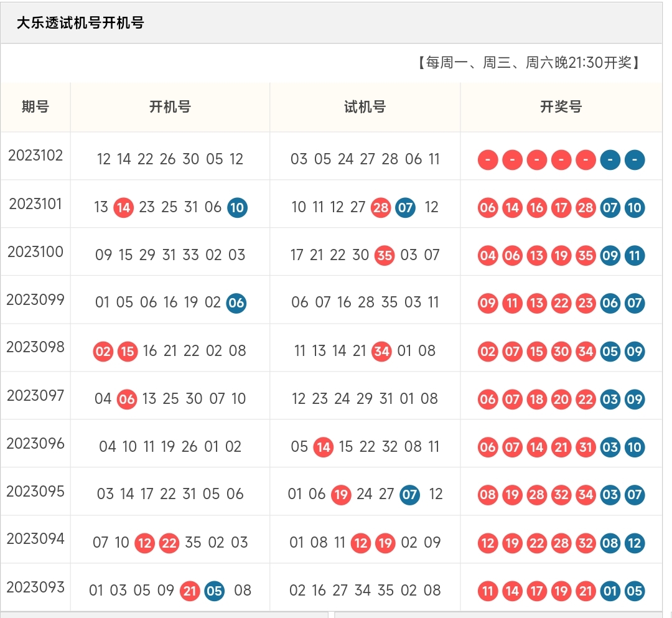672x618 pixels.
Task: Click last blue placeholder ball in 2023102 开奖号
Action: pos(635,160)
